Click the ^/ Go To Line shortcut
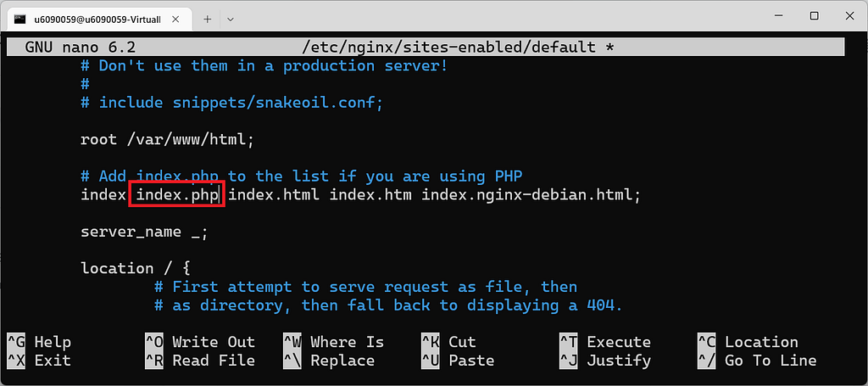Image resolution: width=868 pixels, height=386 pixels. pyautogui.click(x=757, y=361)
